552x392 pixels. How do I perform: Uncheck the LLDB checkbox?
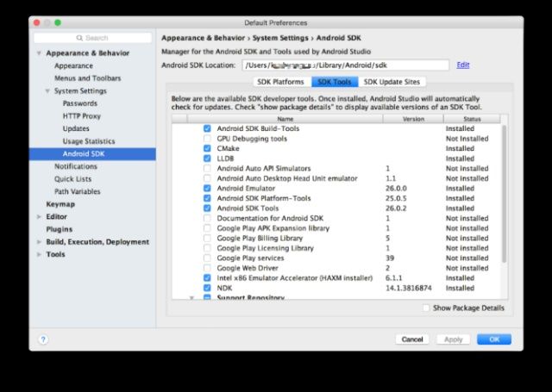click(207, 159)
